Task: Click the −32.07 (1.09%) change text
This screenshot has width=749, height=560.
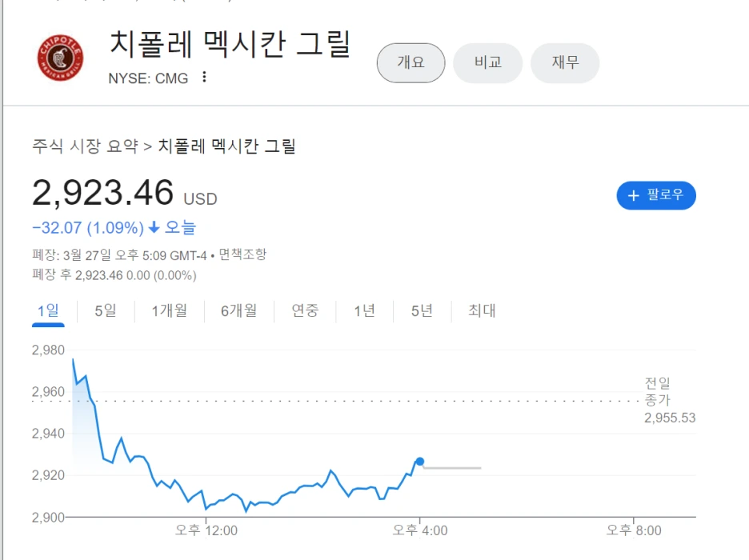Action: [x=88, y=228]
